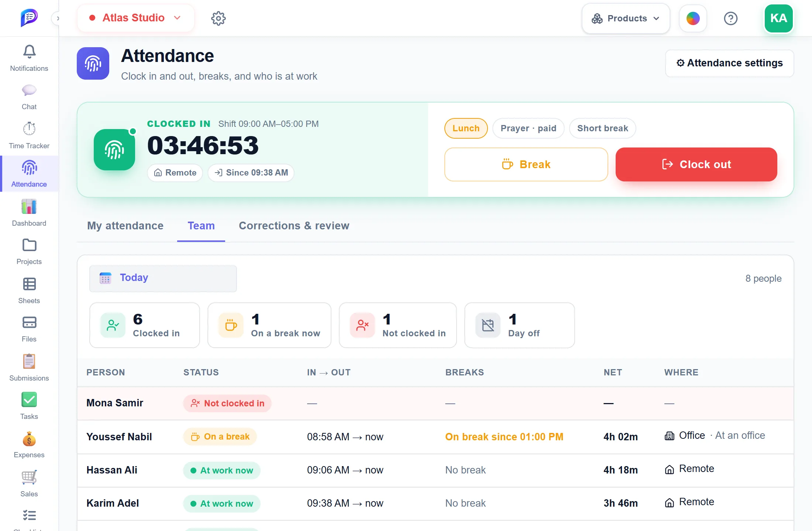Image resolution: width=812 pixels, height=531 pixels.
Task: Click Karim Adel's At work now badge
Action: (x=222, y=504)
